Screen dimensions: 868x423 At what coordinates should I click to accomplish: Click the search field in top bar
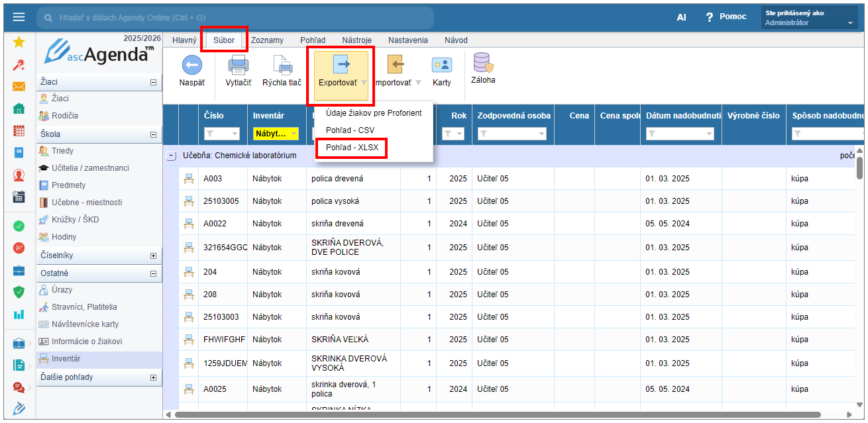(x=235, y=18)
